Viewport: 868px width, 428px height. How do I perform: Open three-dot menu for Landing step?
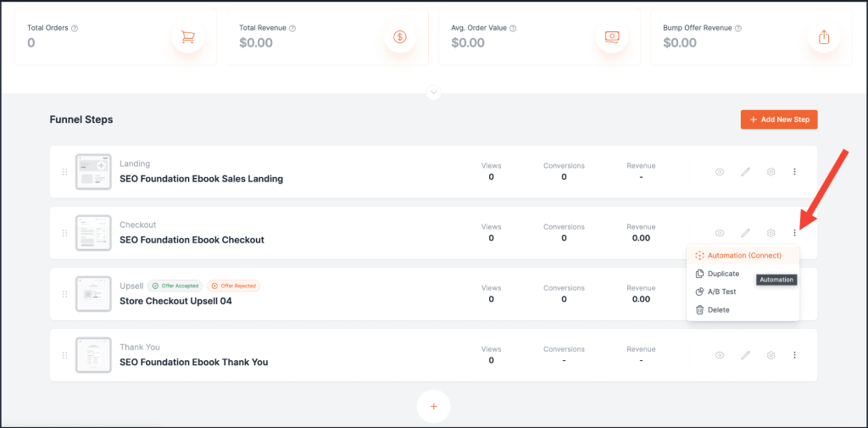[x=794, y=172]
